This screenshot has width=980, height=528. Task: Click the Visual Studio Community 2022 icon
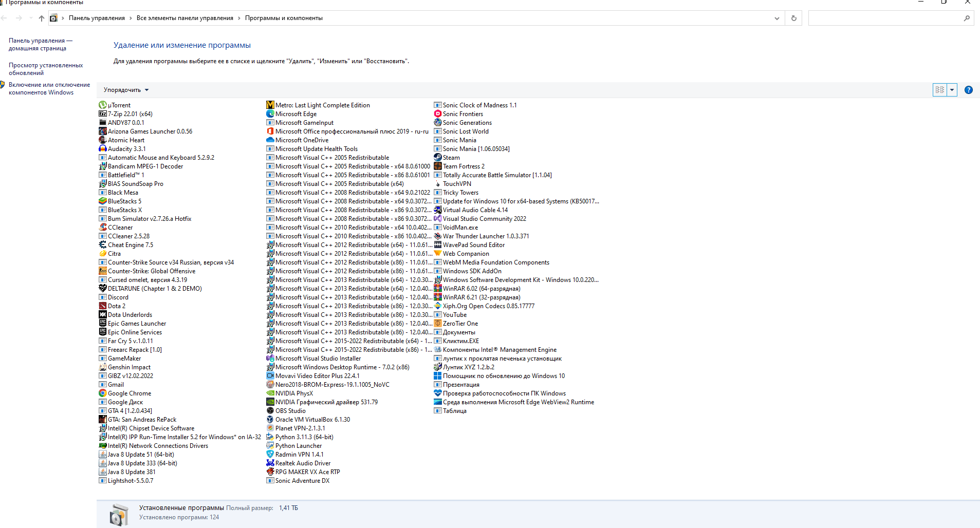click(x=438, y=218)
